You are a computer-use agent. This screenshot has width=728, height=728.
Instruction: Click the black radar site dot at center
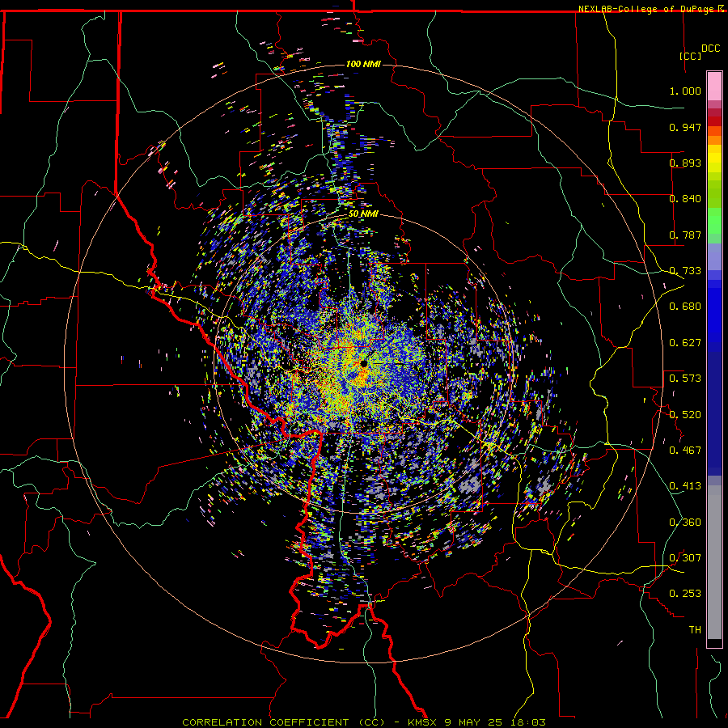click(363, 363)
